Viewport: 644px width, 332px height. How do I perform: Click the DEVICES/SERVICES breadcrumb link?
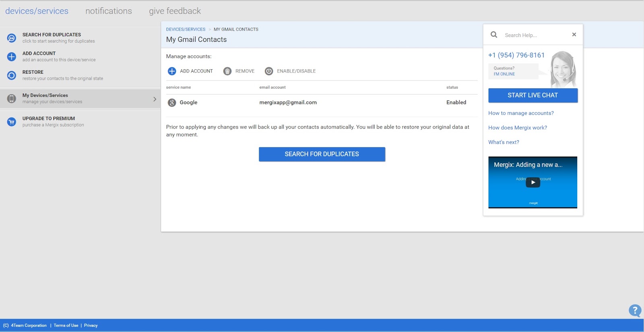click(186, 29)
